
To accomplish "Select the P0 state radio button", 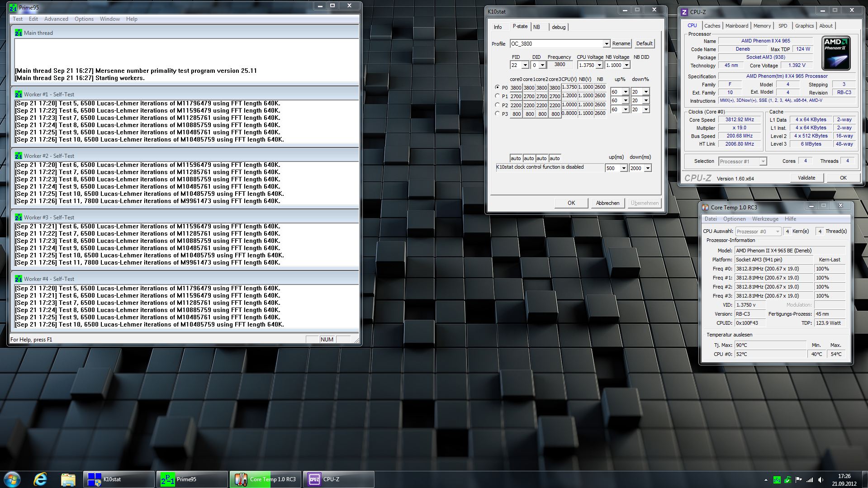I will click(x=498, y=87).
